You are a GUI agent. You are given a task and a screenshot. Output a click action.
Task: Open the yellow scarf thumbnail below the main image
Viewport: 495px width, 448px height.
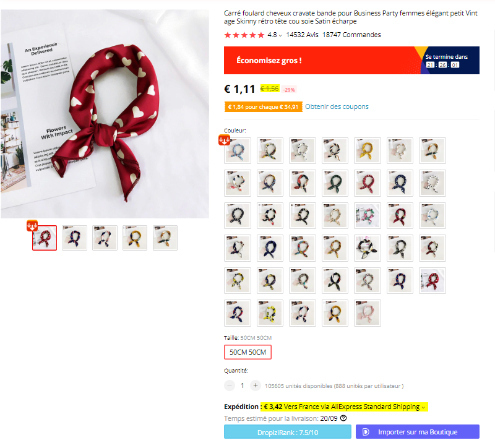tap(135, 238)
